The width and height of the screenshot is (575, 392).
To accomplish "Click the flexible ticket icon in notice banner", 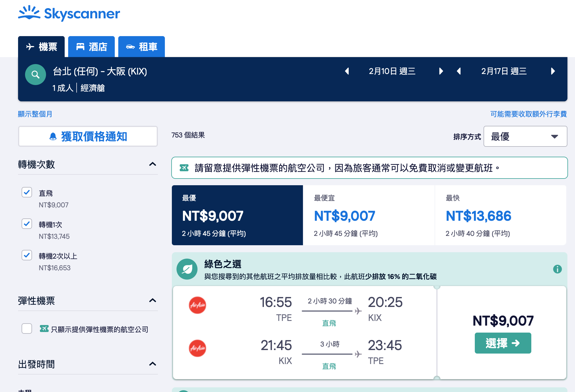I will coord(184,168).
